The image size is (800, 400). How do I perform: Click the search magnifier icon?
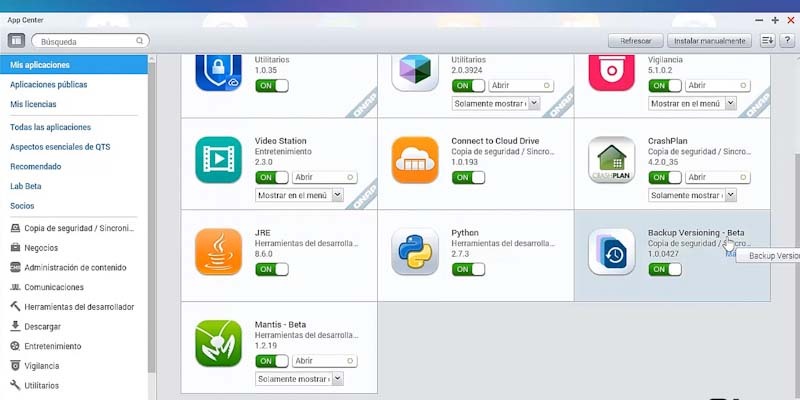point(139,41)
